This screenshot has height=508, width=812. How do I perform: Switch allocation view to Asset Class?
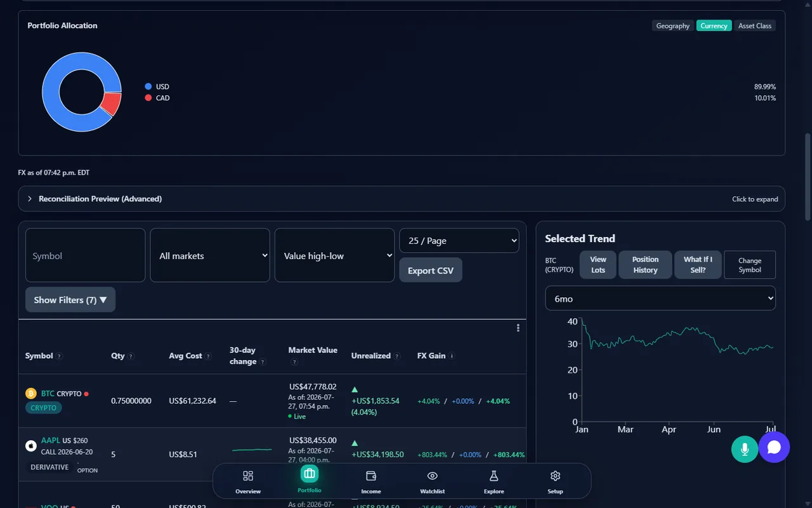pyautogui.click(x=755, y=25)
